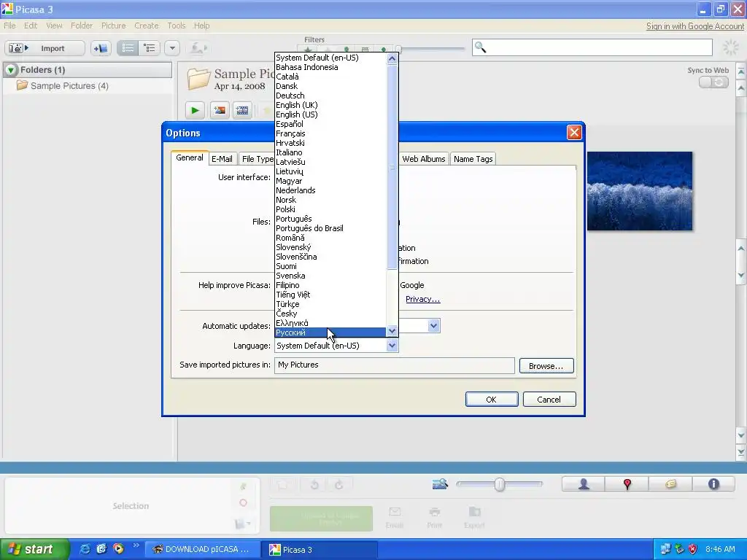The image size is (747, 560).
Task: Confirm options with OK button
Action: (491, 400)
